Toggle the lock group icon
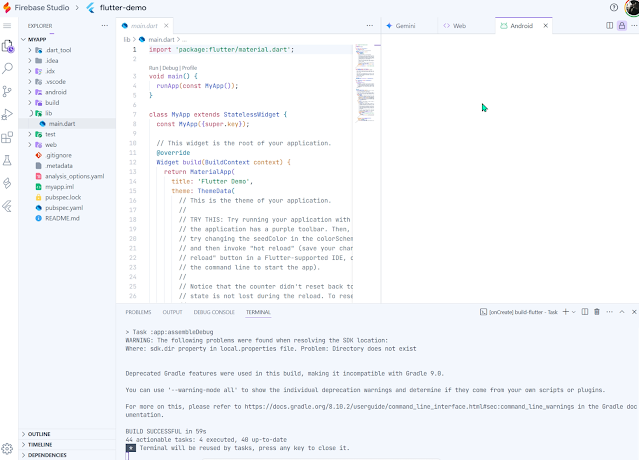The height and width of the screenshot is (460, 639). click(622, 26)
